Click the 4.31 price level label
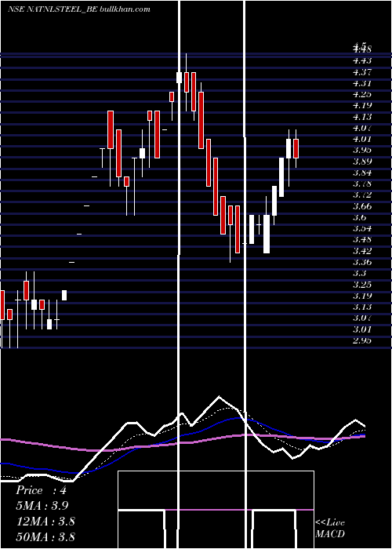 (x=362, y=83)
